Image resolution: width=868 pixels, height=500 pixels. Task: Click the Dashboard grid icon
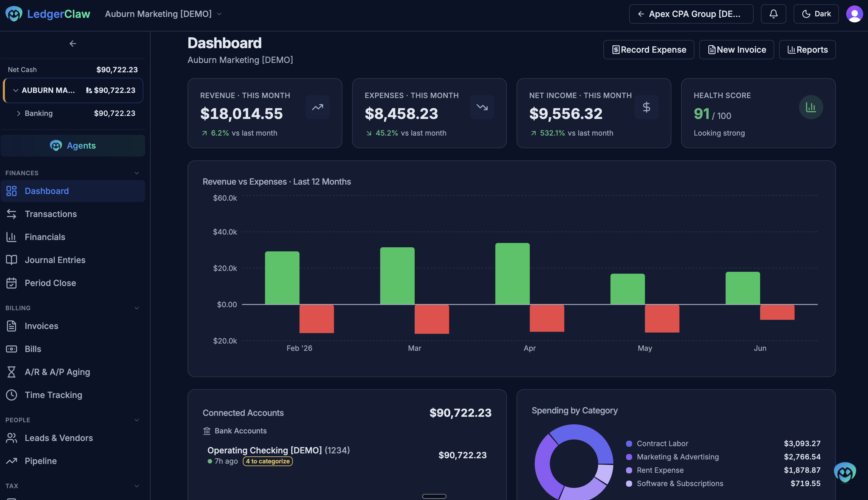point(11,191)
